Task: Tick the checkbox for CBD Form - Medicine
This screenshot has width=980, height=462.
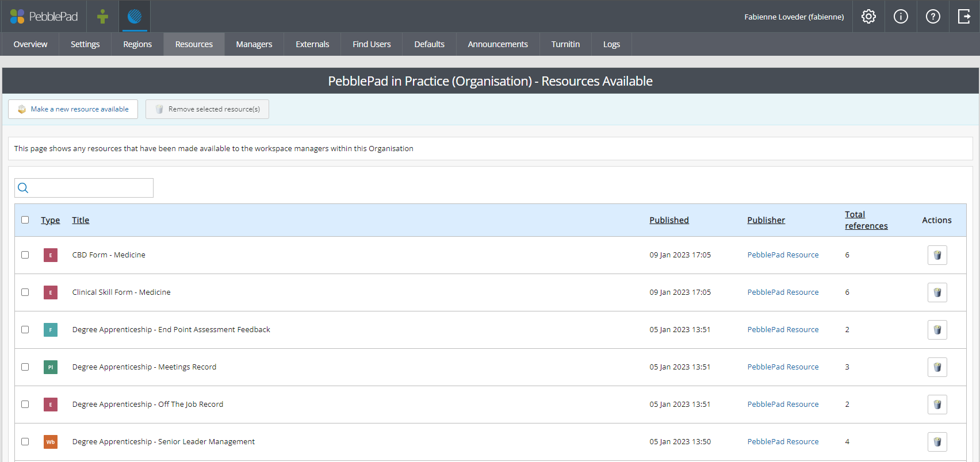Action: (25, 255)
